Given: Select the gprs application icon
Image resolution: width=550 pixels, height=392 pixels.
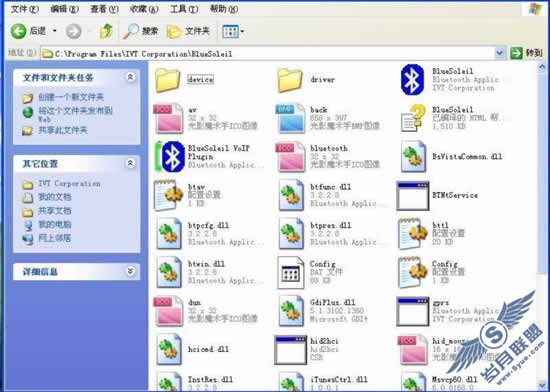Looking at the screenshot, I should [413, 311].
